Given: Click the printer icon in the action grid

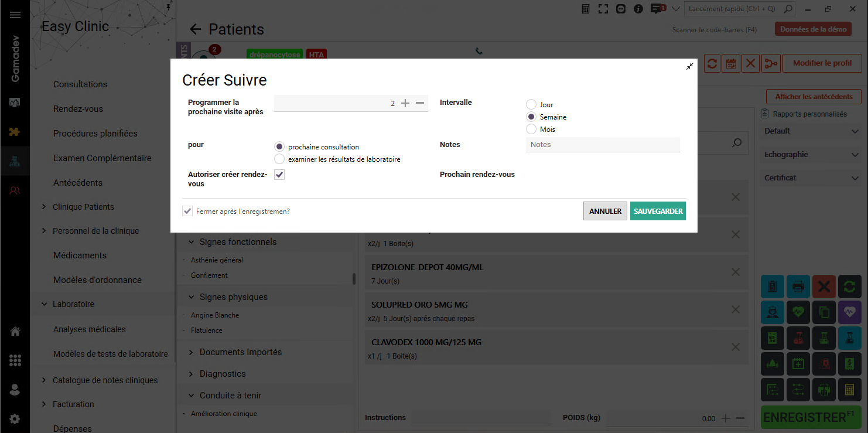Looking at the screenshot, I should tap(798, 287).
